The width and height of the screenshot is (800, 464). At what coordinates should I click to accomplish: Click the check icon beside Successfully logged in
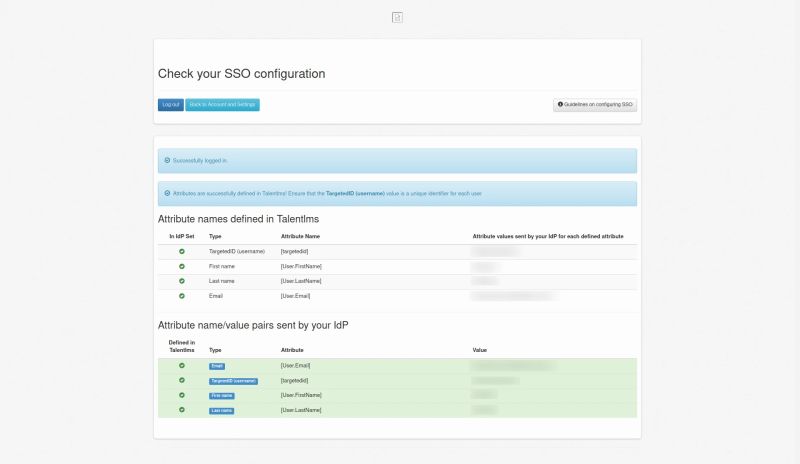pyautogui.click(x=167, y=160)
